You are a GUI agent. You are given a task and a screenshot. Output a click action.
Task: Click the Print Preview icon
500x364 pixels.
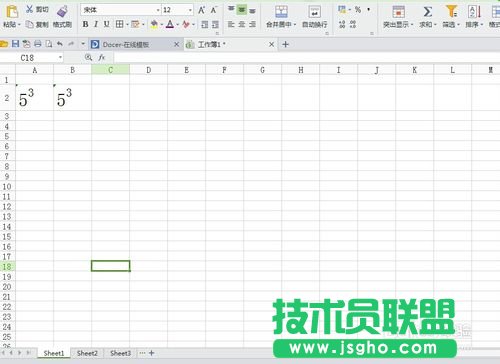tap(49, 44)
